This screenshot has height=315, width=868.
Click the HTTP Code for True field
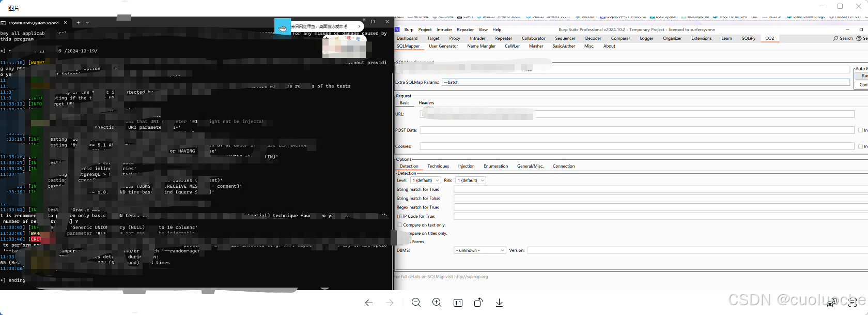coord(661,216)
